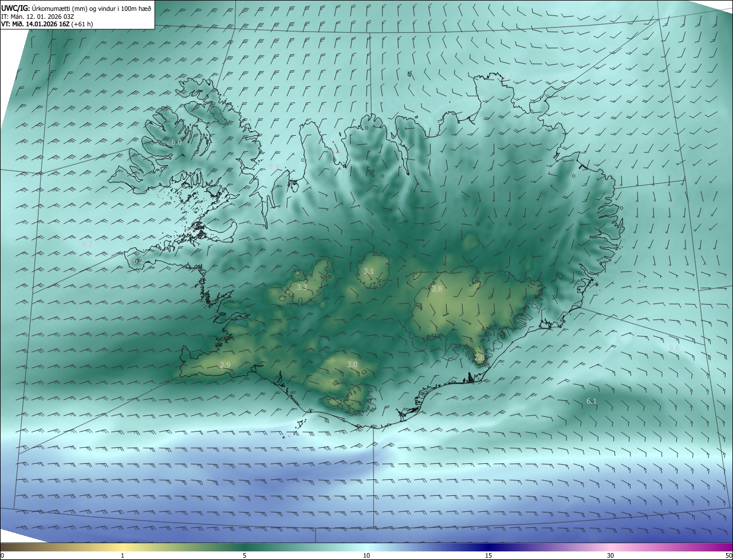Select the 3.1 value inside the Hofsjökull glacier outline
Screen dimensions: 733x560
(x=369, y=271)
